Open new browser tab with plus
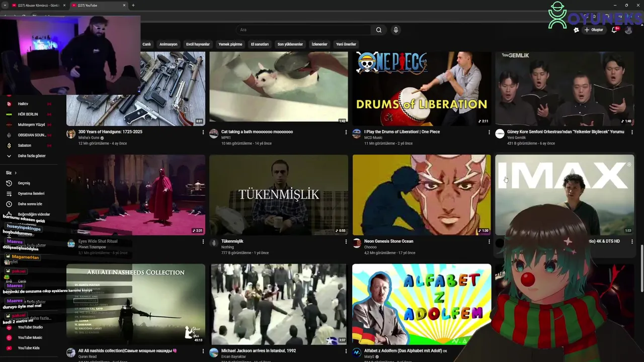This screenshot has width=644, height=362. click(x=133, y=5)
